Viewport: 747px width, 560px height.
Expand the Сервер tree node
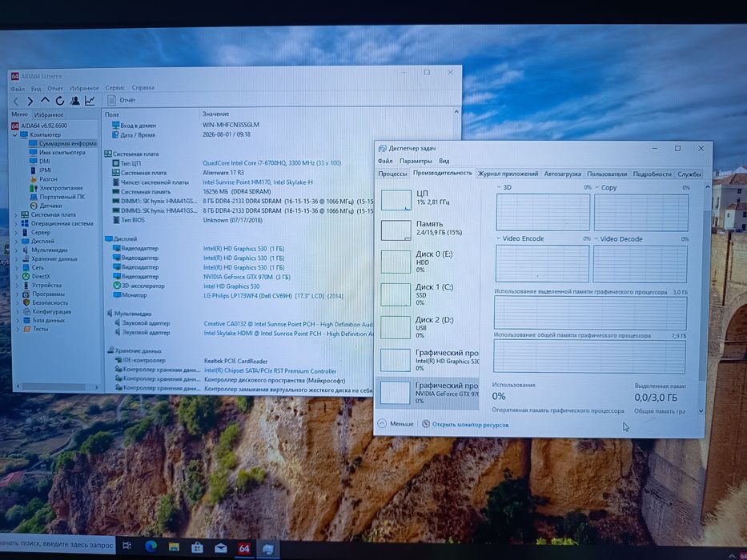(16, 232)
